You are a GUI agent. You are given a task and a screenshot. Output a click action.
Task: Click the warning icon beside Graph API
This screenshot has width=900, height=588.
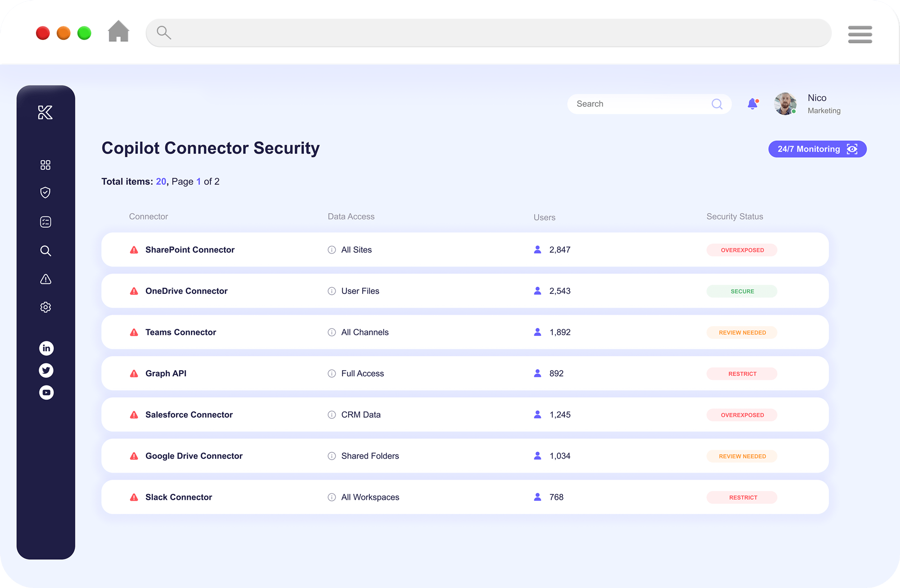click(134, 373)
